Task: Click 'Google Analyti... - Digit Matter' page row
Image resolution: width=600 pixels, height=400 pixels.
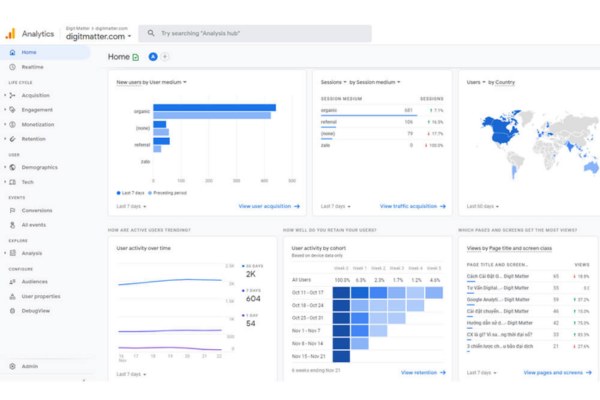Action: pyautogui.click(x=528, y=300)
